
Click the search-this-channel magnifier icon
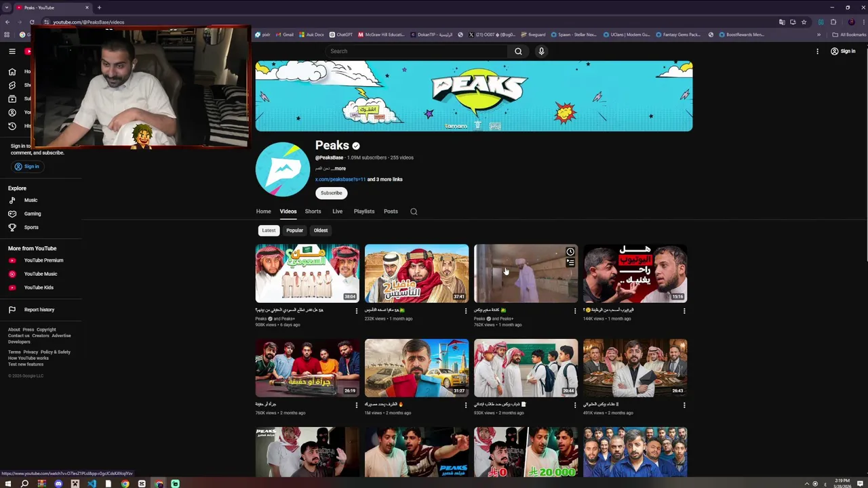tap(414, 211)
